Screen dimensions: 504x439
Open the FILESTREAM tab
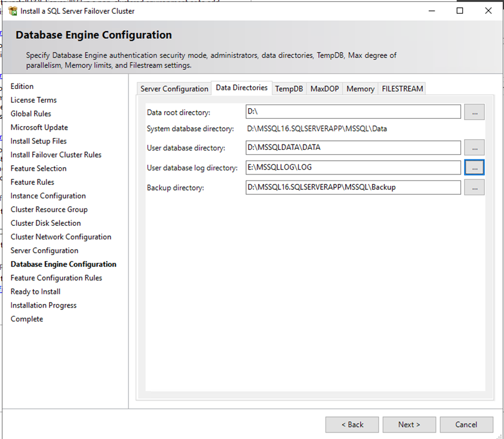(x=402, y=89)
